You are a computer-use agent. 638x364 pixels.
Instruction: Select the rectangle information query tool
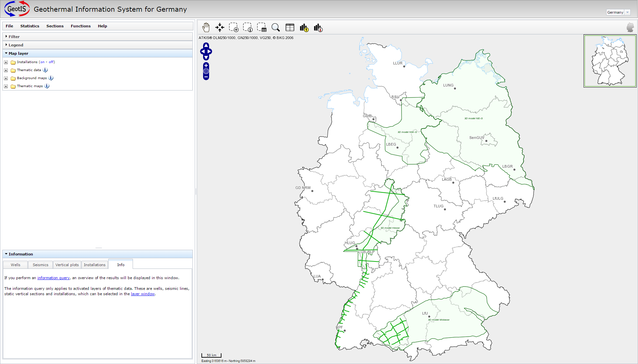click(x=248, y=27)
